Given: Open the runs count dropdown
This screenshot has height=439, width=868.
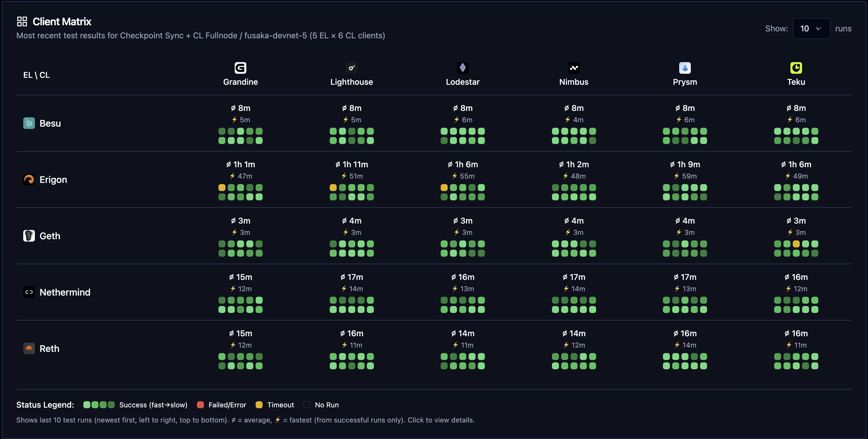Looking at the screenshot, I should (811, 28).
